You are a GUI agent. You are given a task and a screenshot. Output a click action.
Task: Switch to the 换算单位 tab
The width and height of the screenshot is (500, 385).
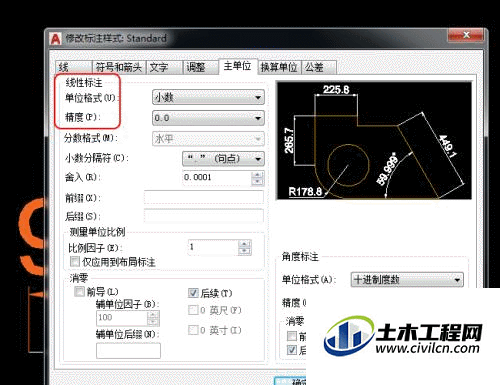pos(279,67)
